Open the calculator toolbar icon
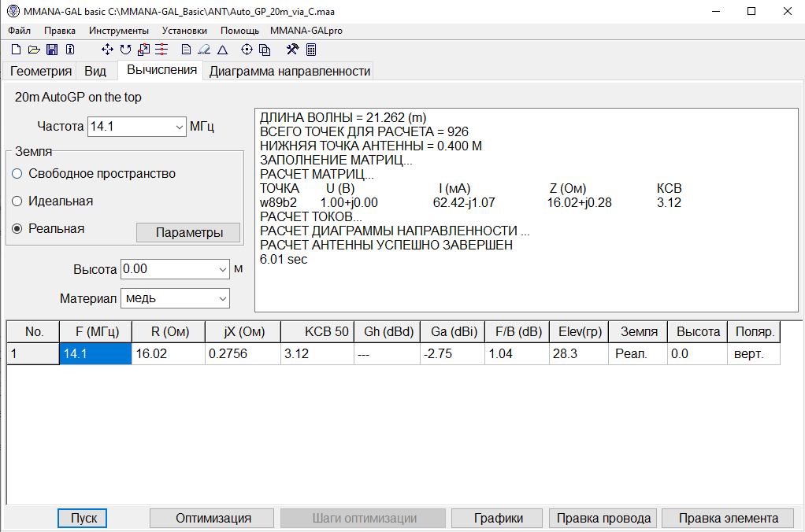This screenshot has width=805, height=532. tap(311, 50)
